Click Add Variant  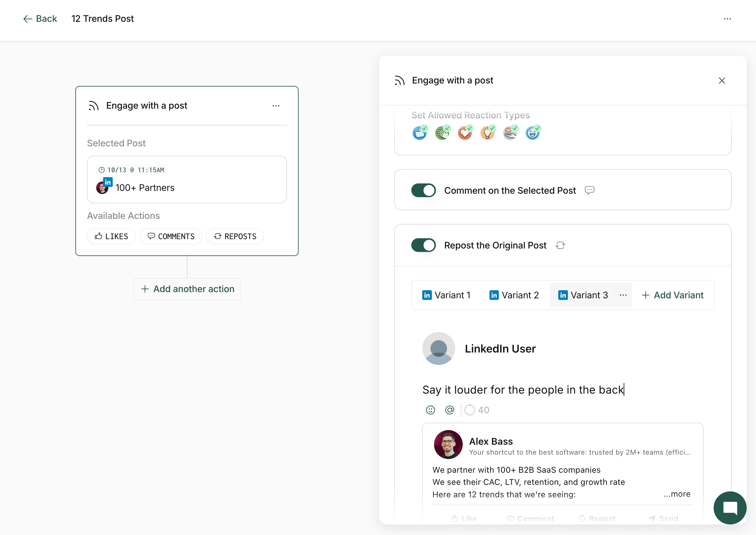673,295
